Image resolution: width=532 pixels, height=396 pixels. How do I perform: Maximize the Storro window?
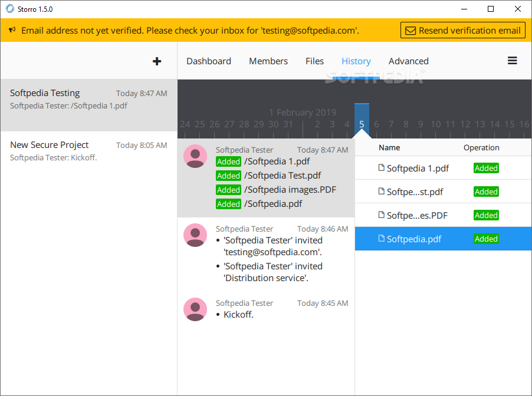[491, 9]
